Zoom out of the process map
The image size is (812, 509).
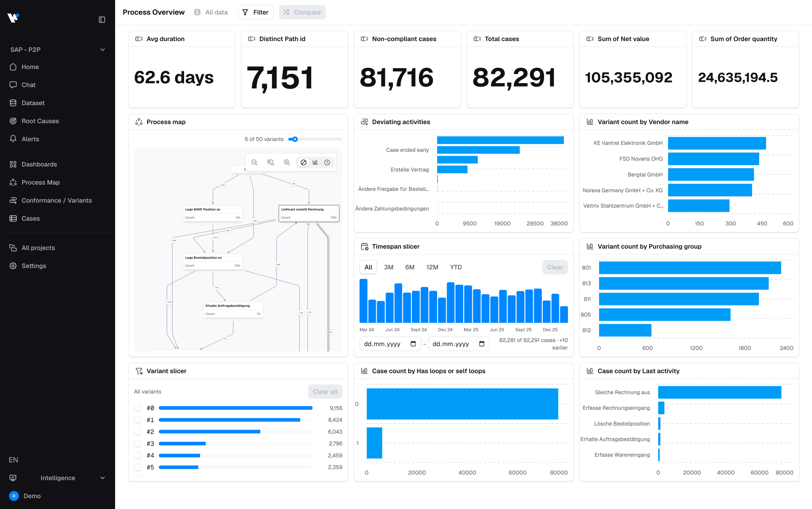tap(254, 162)
